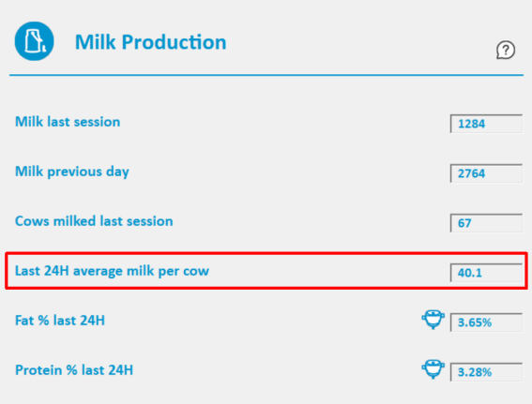
Task: Click the field showing 1284
Action: click(x=486, y=124)
